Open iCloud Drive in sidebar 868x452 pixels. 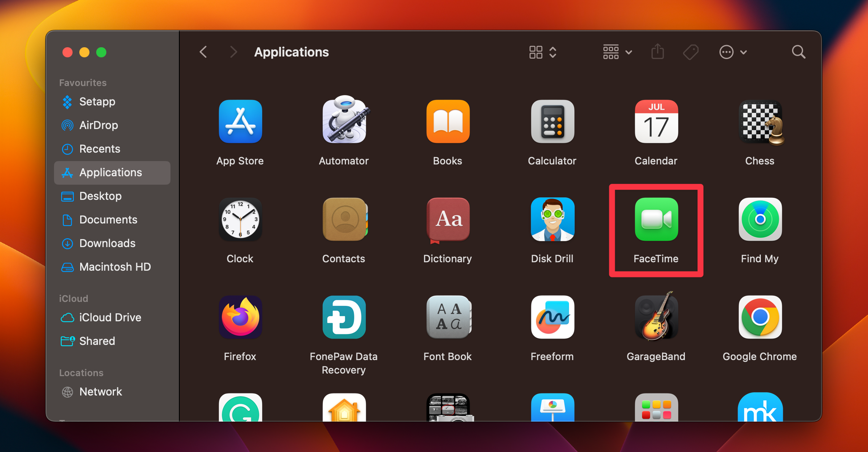[x=110, y=317]
